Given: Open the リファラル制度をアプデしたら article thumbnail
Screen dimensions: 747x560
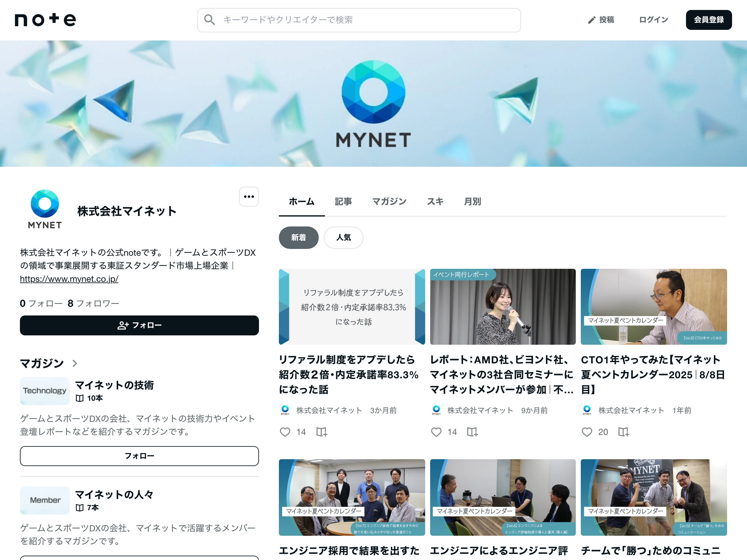Looking at the screenshot, I should point(352,306).
